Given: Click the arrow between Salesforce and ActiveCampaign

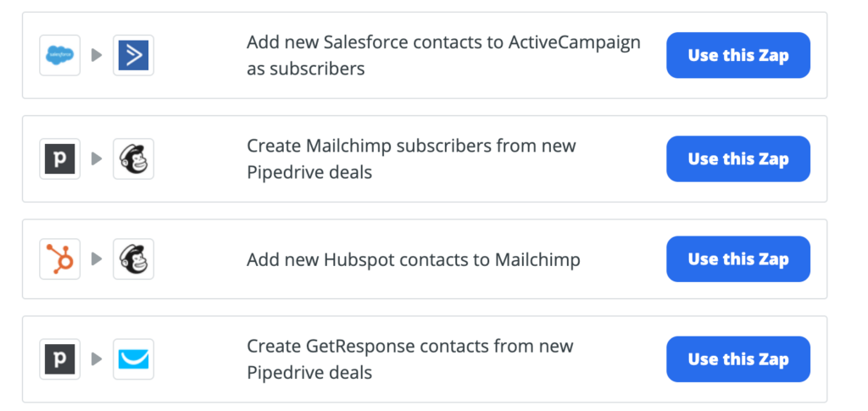Looking at the screenshot, I should (97, 55).
